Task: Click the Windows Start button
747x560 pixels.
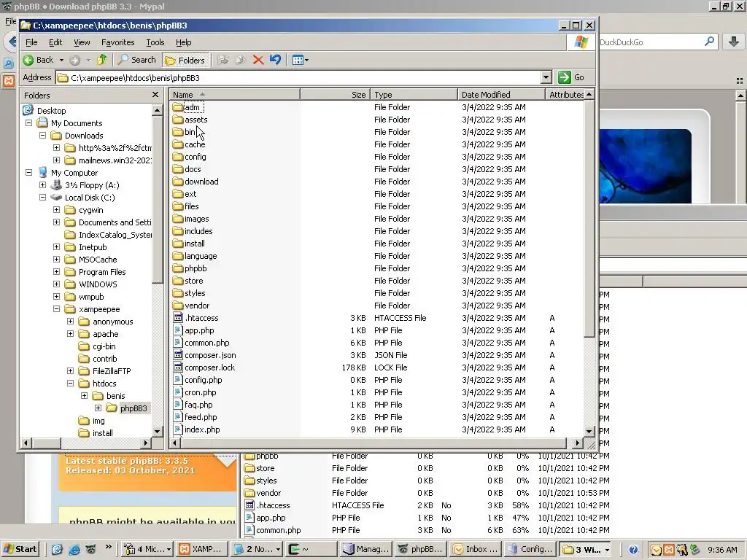Action: tap(20, 549)
